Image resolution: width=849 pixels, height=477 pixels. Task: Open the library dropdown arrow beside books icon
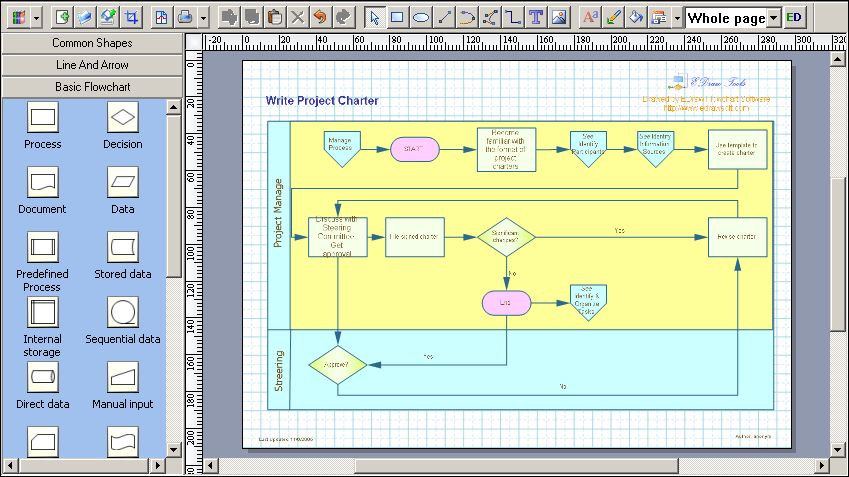click(37, 18)
